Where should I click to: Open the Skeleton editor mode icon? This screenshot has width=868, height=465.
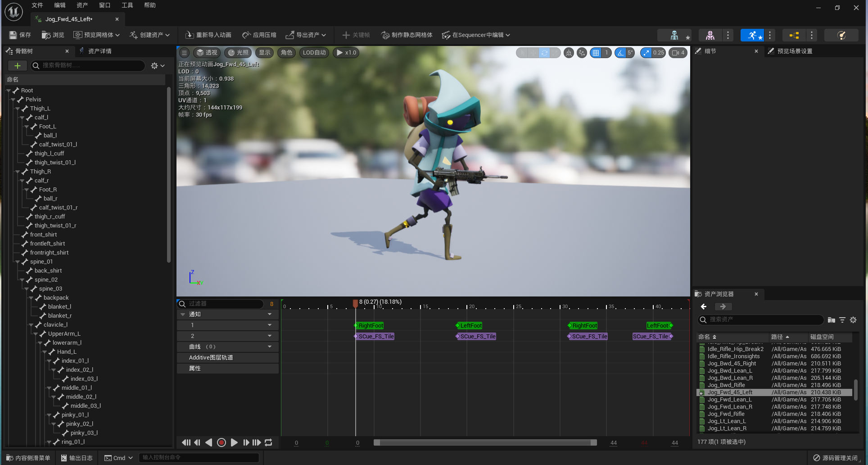674,35
